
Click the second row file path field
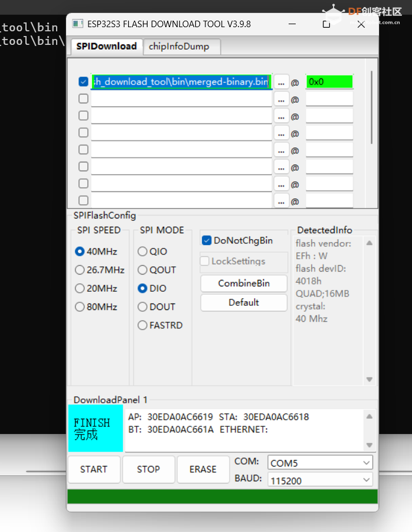pos(181,99)
